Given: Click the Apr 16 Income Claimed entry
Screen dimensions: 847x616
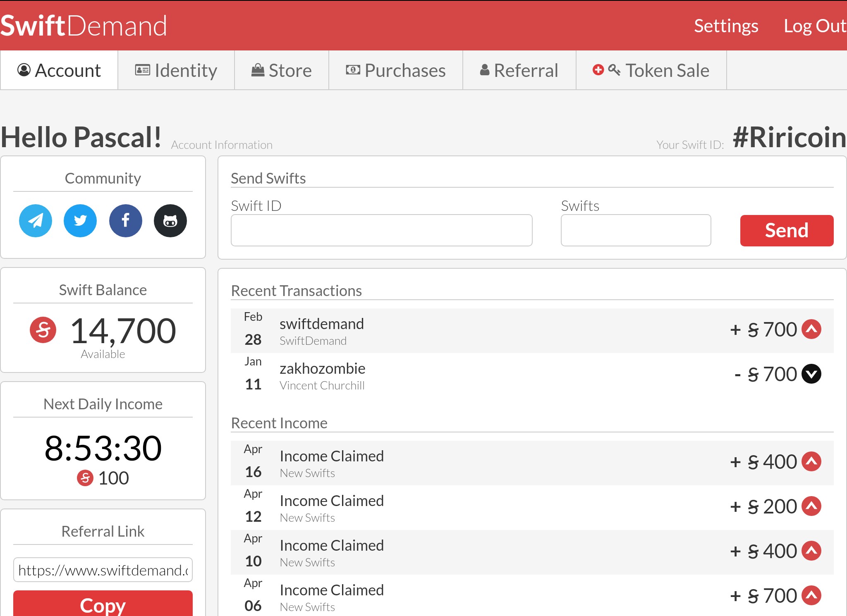Looking at the screenshot, I should (532, 463).
